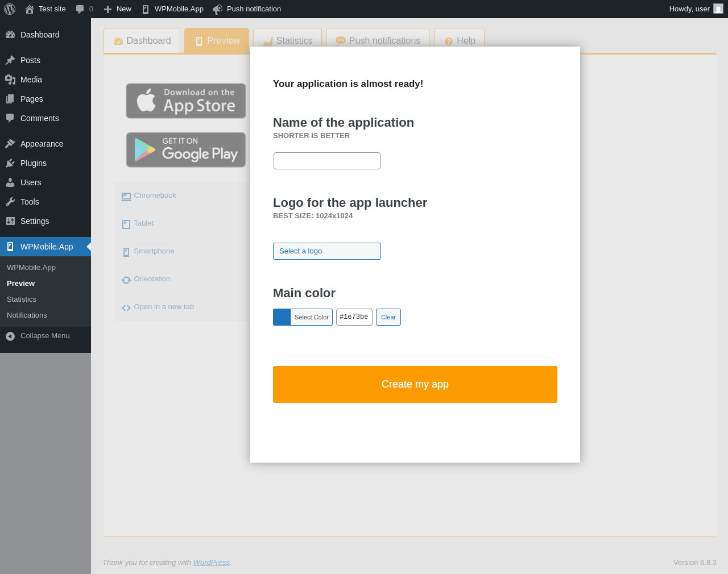
Task: Open the Select Color picker swatch
Action: pos(303,317)
